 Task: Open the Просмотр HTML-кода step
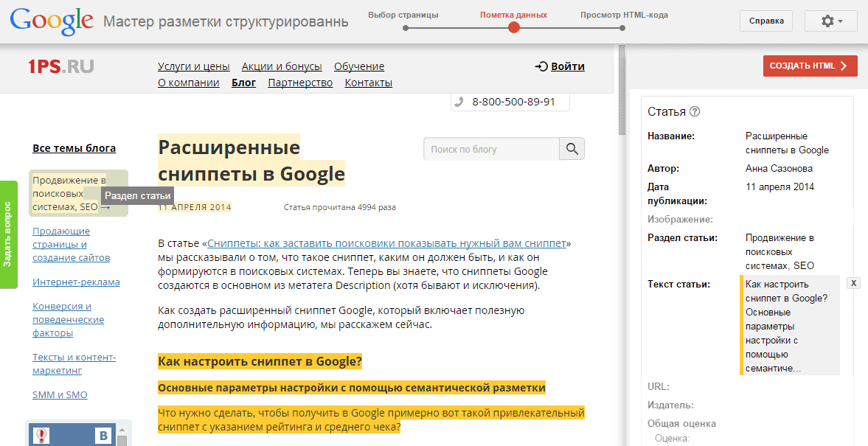pyautogui.click(x=624, y=15)
